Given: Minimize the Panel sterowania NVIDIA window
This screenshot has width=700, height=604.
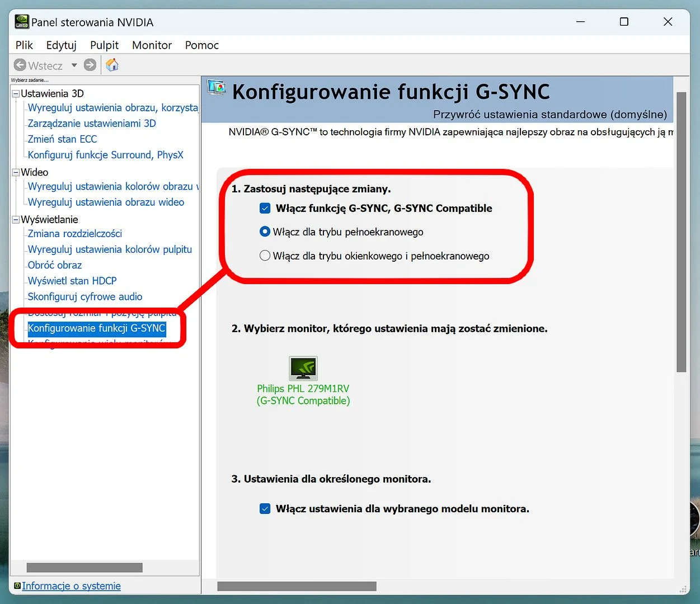Looking at the screenshot, I should coord(581,22).
